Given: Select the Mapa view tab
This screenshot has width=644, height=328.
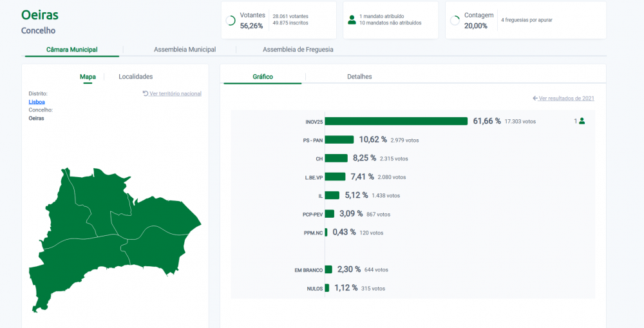Looking at the screenshot, I should pyautogui.click(x=88, y=77).
